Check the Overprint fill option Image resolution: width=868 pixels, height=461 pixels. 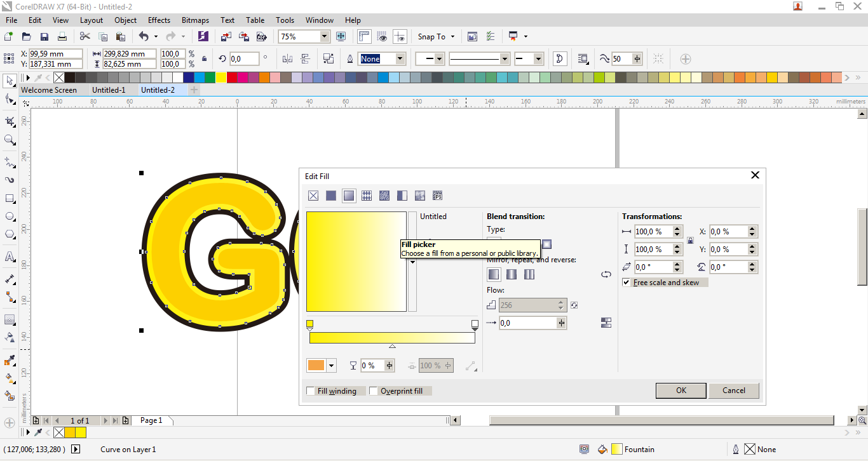click(x=374, y=391)
